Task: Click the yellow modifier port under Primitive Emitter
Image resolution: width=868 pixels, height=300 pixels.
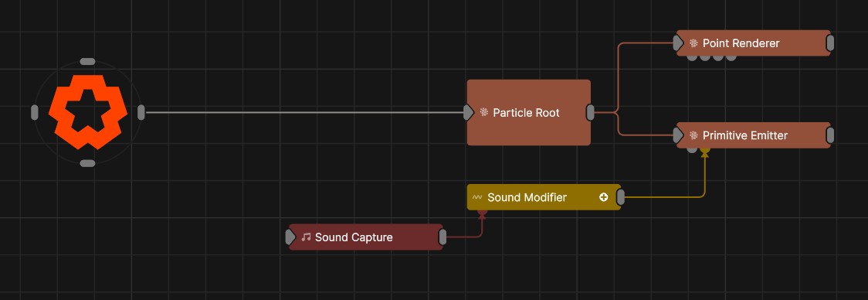Action: pyautogui.click(x=705, y=150)
